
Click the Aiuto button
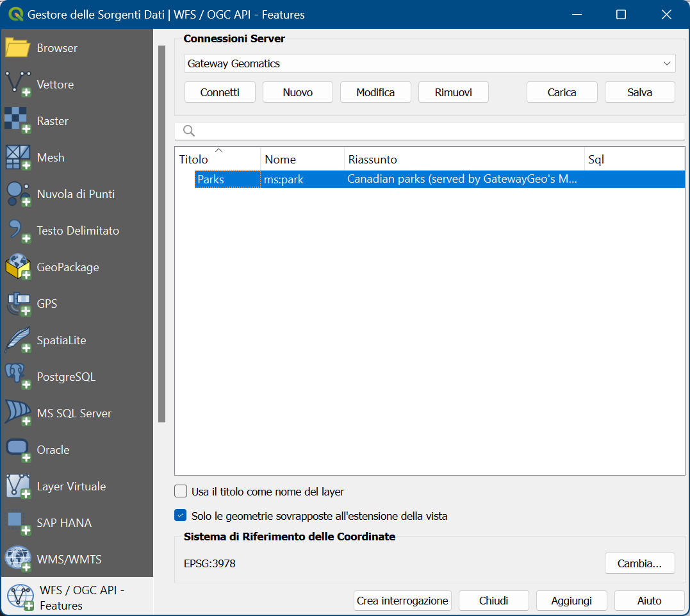coord(650,601)
